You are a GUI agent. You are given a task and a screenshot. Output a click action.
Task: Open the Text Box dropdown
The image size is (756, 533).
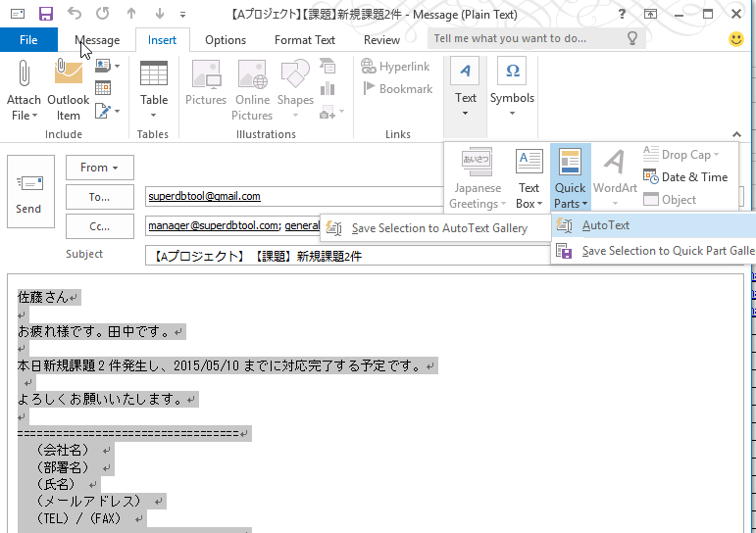point(529,178)
